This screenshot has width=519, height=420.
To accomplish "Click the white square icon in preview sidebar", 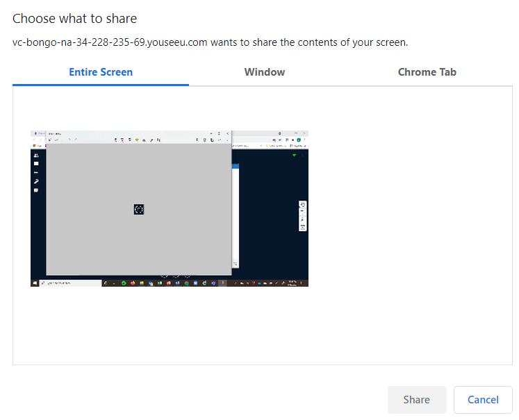I will click(36, 164).
